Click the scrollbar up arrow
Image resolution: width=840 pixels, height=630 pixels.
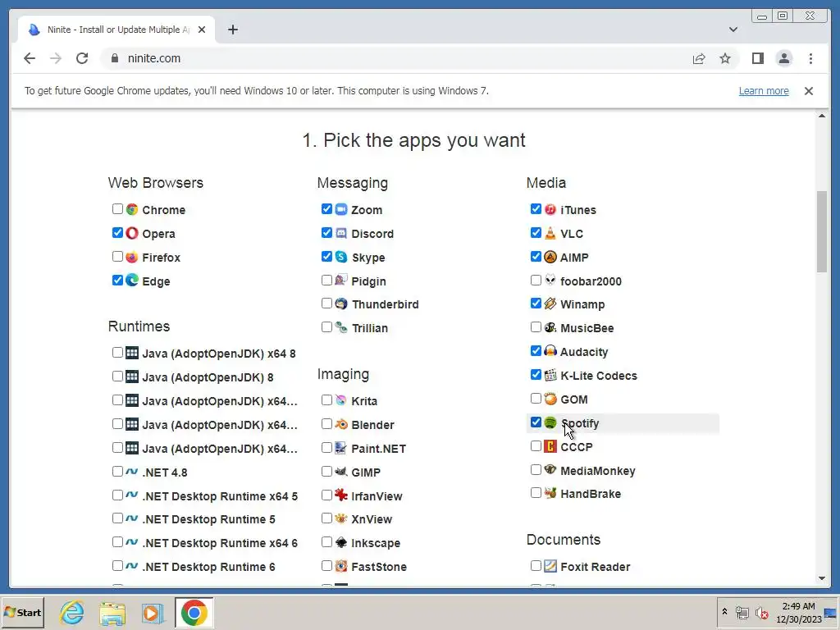(822, 116)
